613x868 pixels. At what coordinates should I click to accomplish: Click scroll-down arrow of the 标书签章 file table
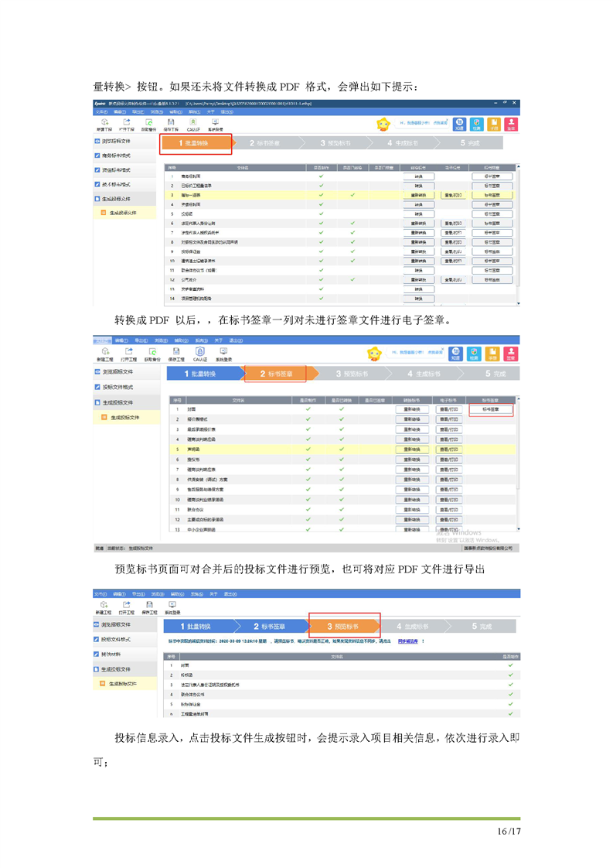coord(517,529)
